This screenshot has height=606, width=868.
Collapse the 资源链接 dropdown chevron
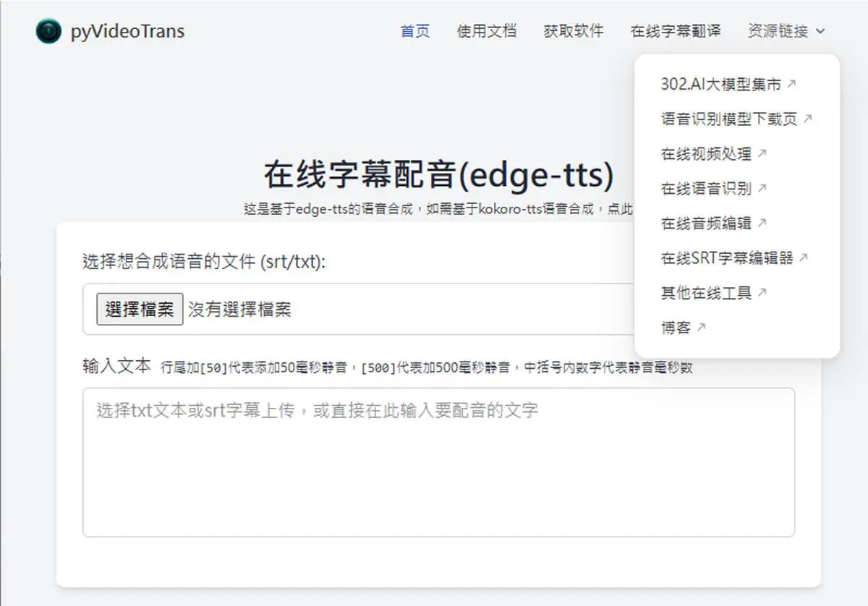point(820,32)
